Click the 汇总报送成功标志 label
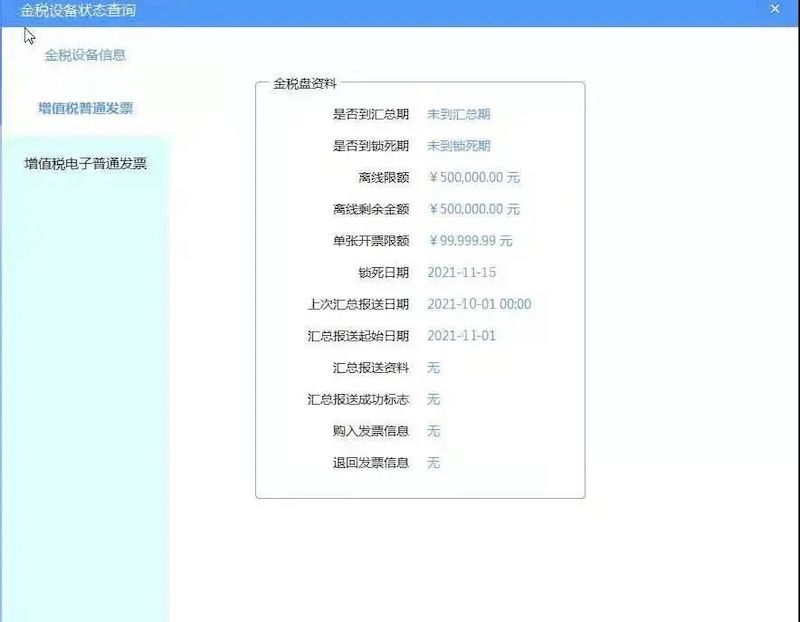The image size is (800, 622). click(x=358, y=400)
